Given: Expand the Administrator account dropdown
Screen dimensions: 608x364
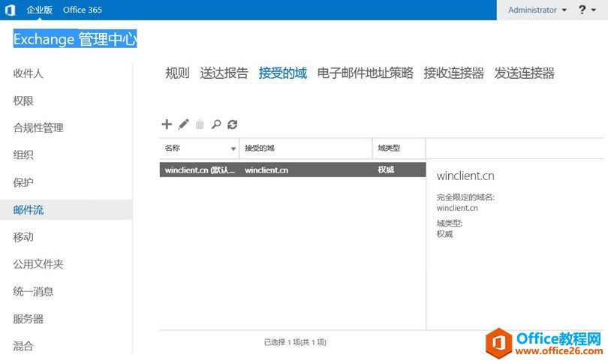Looking at the screenshot, I should pyautogui.click(x=537, y=10).
